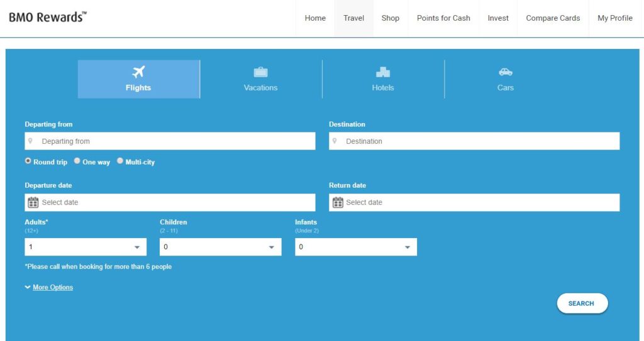Open the Children count dropdown
The height and width of the screenshot is (341, 644).
tap(220, 247)
